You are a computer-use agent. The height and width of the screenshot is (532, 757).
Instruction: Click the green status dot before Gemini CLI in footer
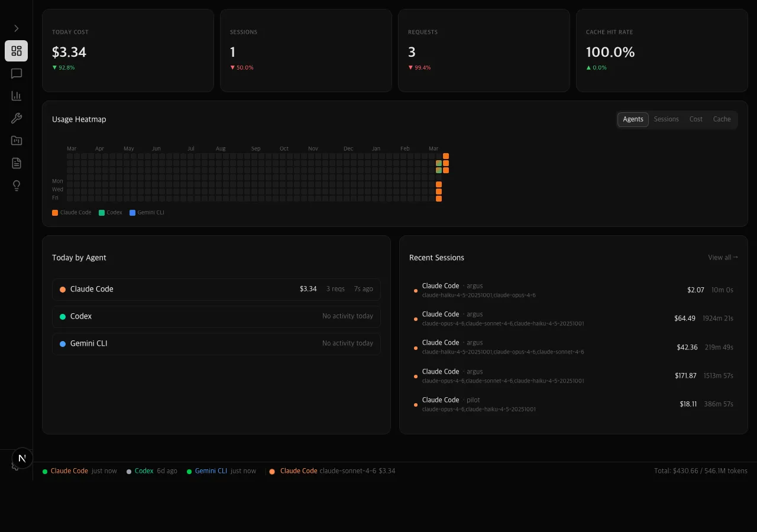(189, 472)
